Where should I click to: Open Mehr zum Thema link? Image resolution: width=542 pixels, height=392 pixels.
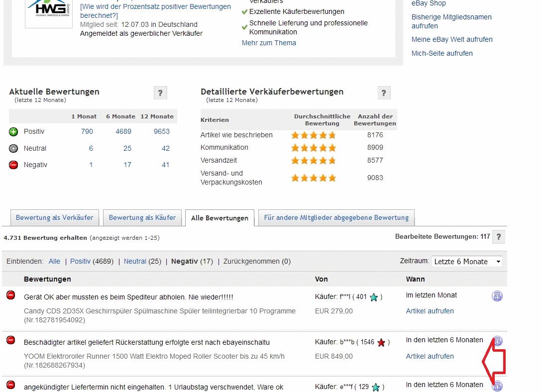click(269, 43)
